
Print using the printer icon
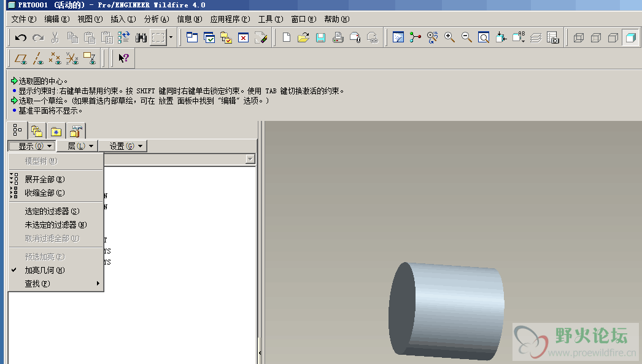(x=338, y=38)
